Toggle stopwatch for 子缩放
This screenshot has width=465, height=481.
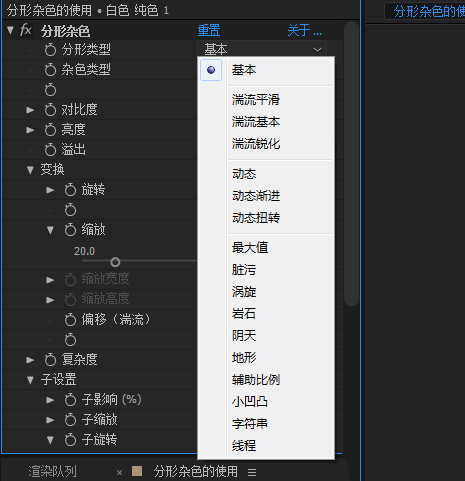tap(70, 420)
